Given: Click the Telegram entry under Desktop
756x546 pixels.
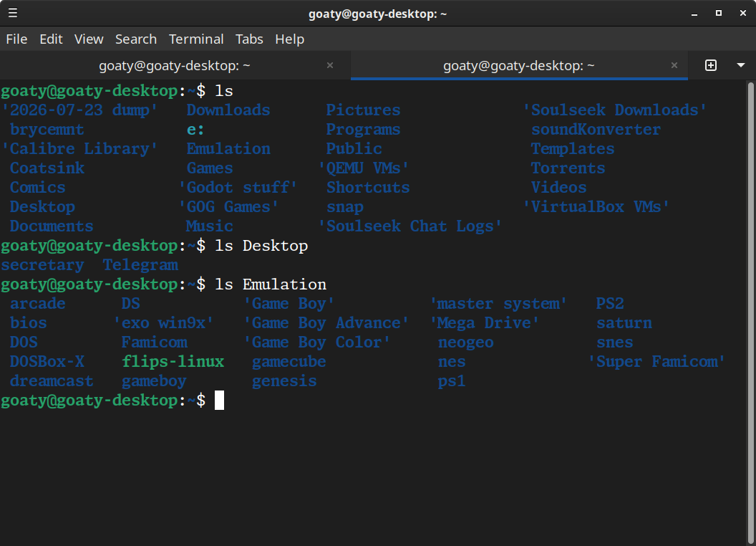Looking at the screenshot, I should click(x=140, y=264).
